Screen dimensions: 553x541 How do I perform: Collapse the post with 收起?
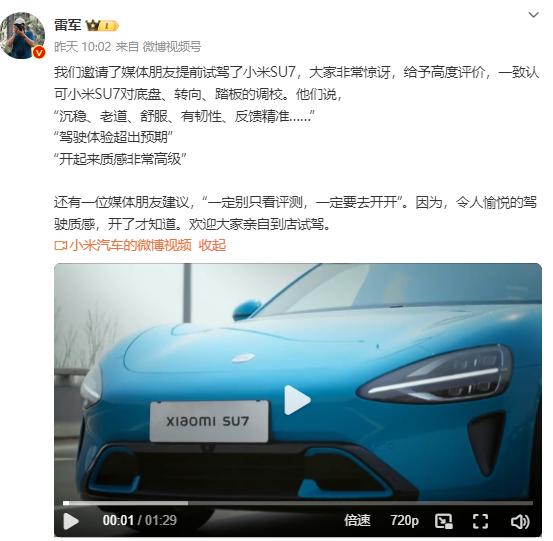(212, 245)
